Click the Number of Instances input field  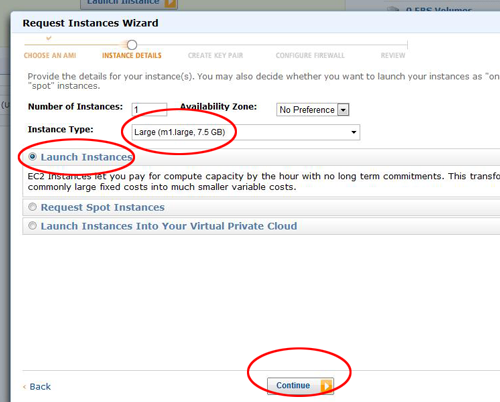click(149, 109)
